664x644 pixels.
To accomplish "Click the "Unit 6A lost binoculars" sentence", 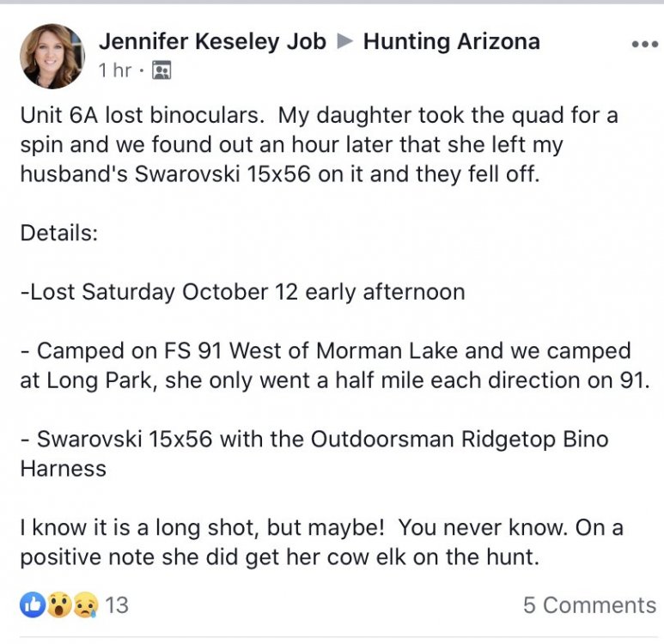I will pyautogui.click(x=142, y=115).
